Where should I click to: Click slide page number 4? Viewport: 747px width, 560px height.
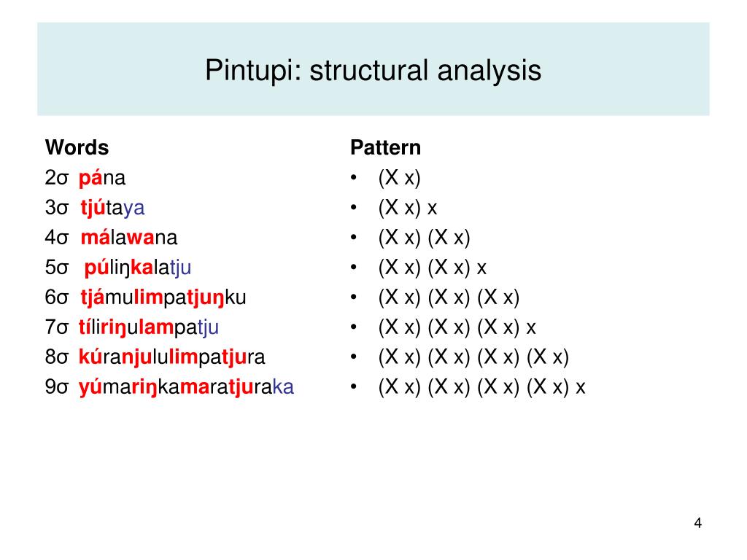coord(698,523)
